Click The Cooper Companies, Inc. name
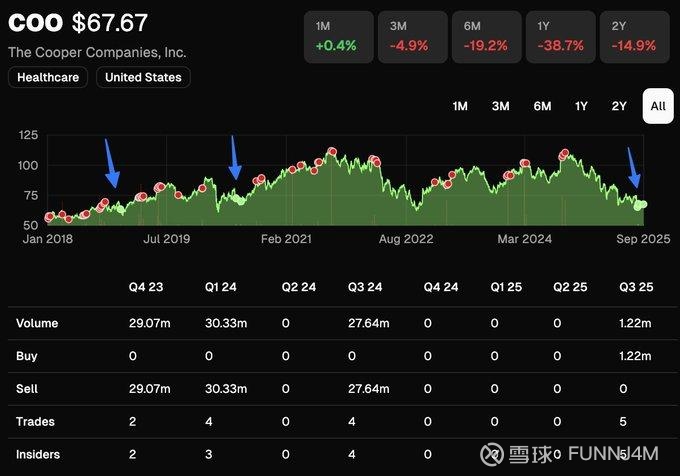This screenshot has height=476, width=680. click(97, 52)
